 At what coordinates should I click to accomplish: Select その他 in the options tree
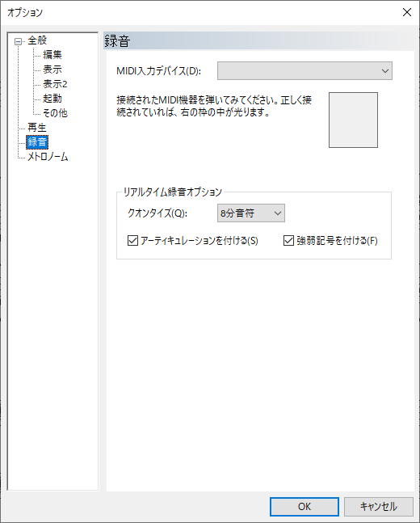point(55,113)
